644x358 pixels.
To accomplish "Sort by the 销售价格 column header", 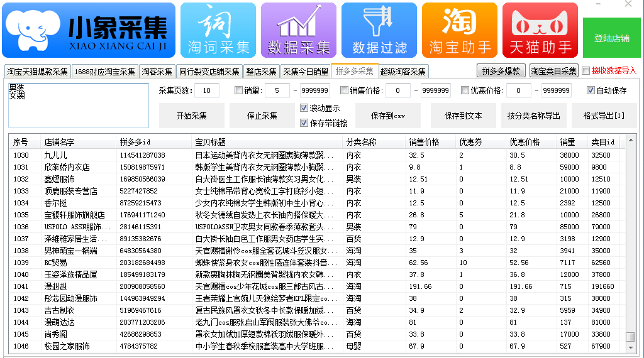I will pyautogui.click(x=430, y=142).
